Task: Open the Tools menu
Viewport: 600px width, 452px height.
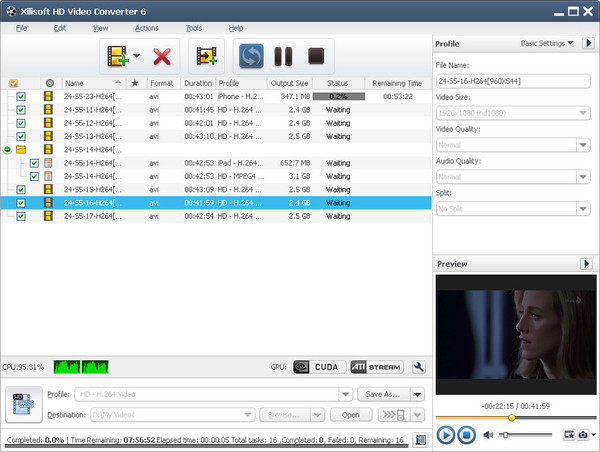Action: pos(194,28)
